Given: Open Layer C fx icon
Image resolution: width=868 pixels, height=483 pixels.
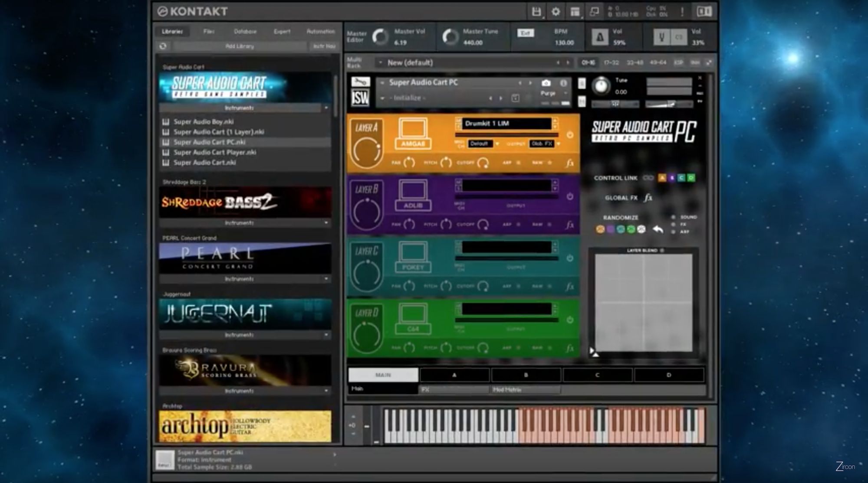Looking at the screenshot, I should (570, 287).
